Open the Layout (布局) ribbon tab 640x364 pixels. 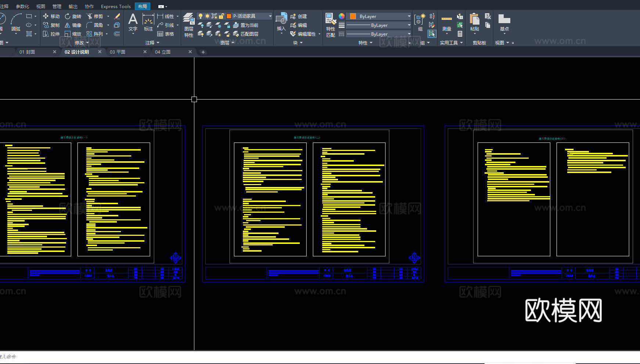coord(143,6)
